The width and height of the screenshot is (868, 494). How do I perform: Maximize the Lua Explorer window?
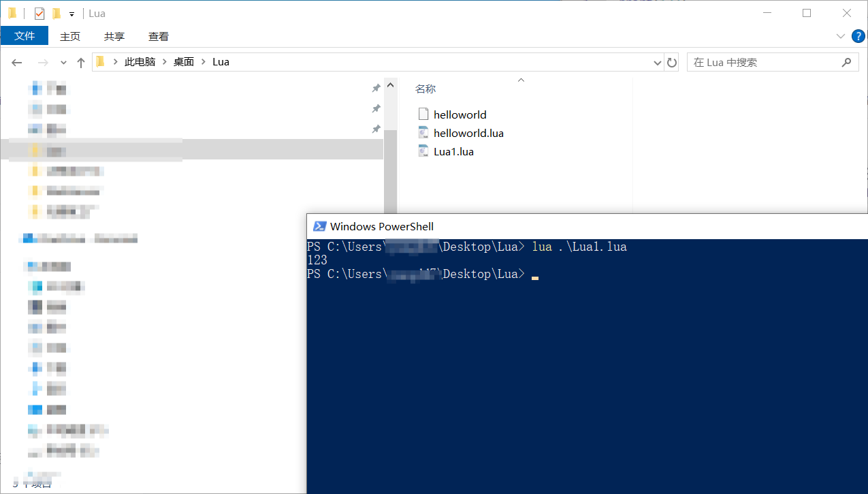[x=807, y=13]
